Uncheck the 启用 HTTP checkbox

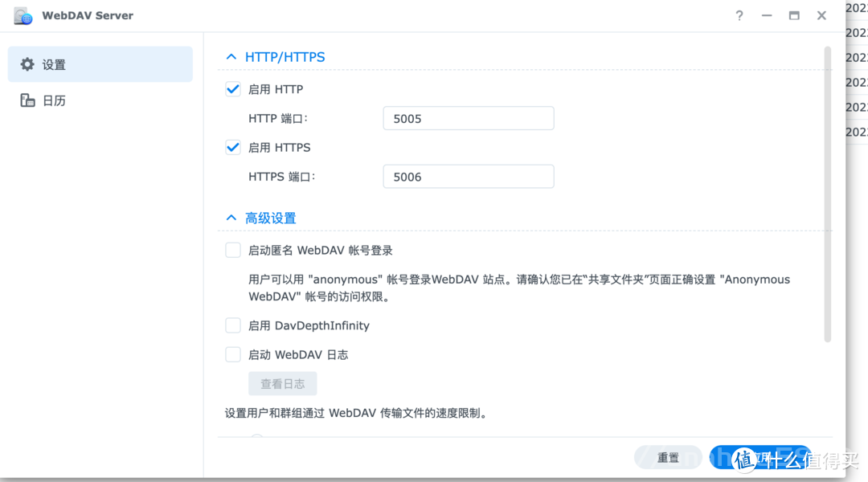233,89
